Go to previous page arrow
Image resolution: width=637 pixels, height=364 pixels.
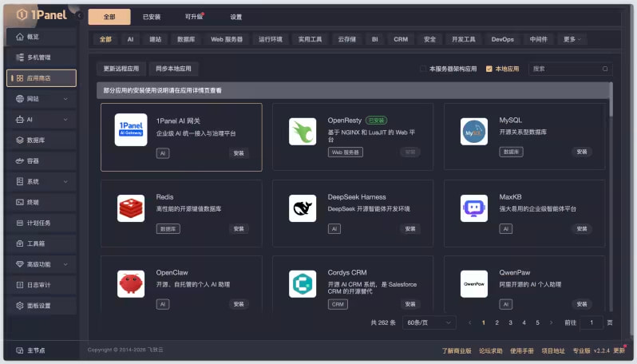(x=470, y=322)
